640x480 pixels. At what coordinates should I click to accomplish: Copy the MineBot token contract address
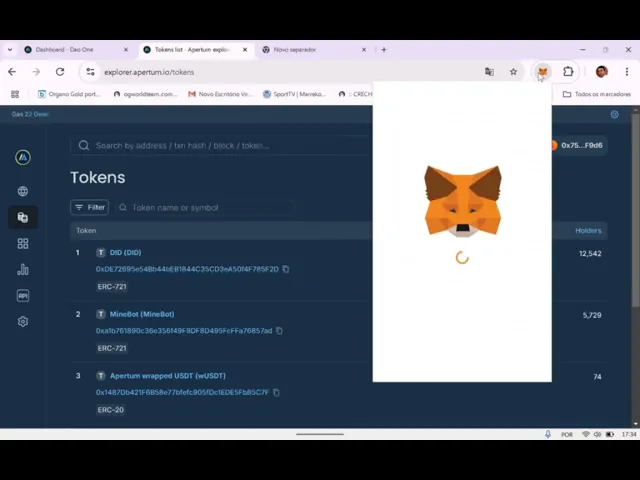(x=279, y=331)
